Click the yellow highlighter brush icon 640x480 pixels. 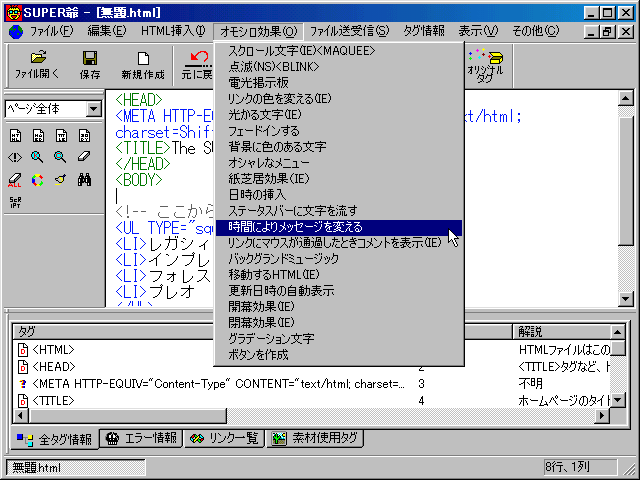pos(60,180)
